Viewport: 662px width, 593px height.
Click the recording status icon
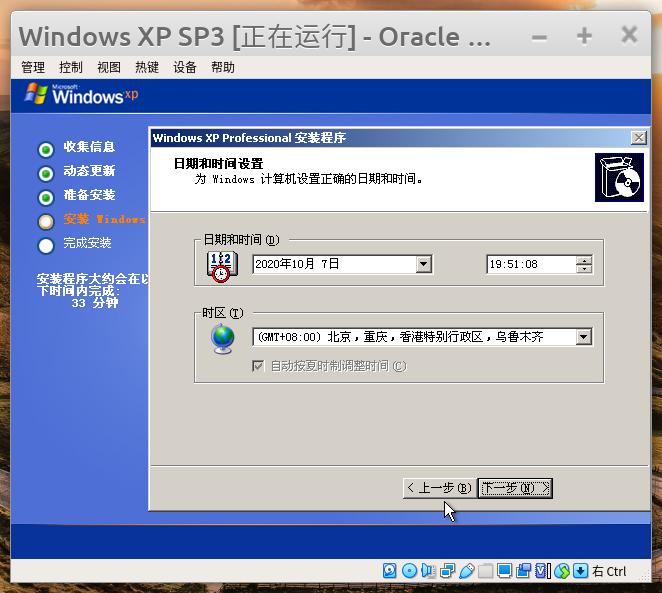click(524, 571)
